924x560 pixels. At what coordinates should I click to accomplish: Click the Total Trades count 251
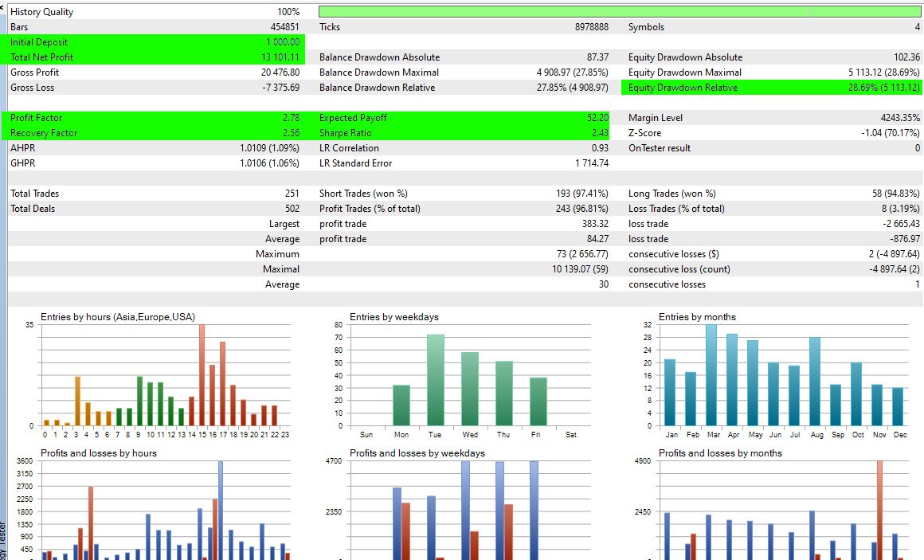pyautogui.click(x=291, y=194)
